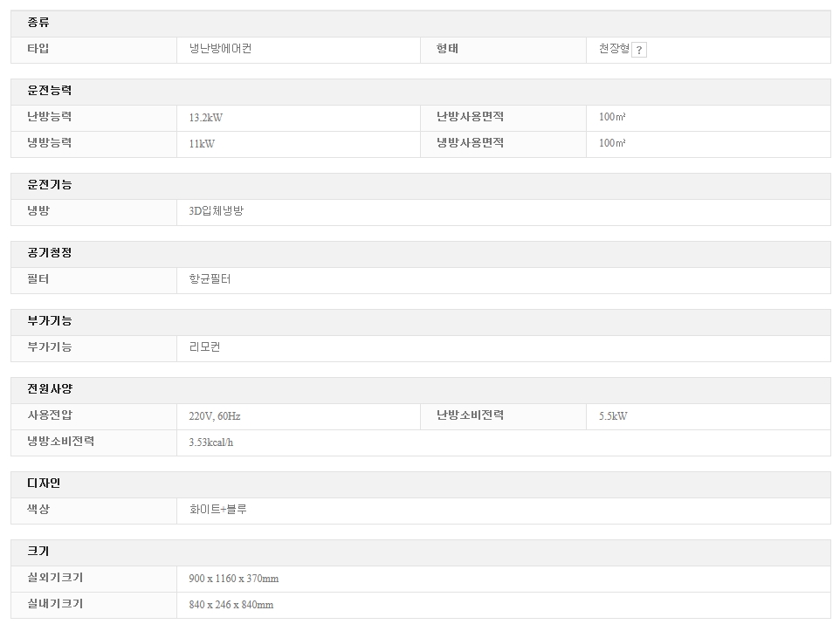The height and width of the screenshot is (631, 840).
Task: Click the 천장형 form value text
Action: pos(613,49)
